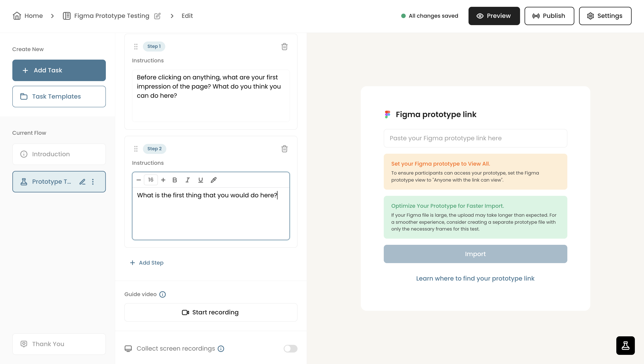Open the Preview button
The height and width of the screenshot is (364, 644).
point(494,16)
